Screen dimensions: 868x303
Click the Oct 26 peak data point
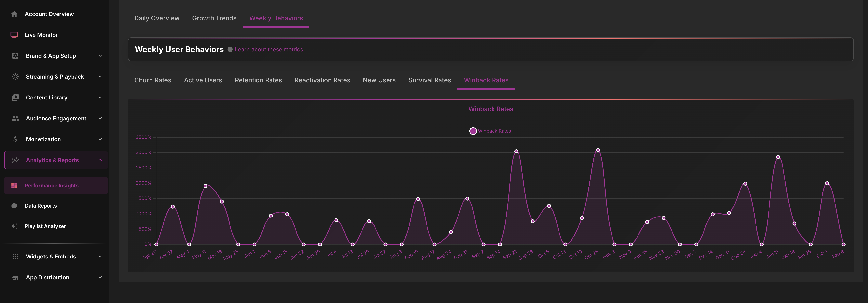[x=598, y=150]
